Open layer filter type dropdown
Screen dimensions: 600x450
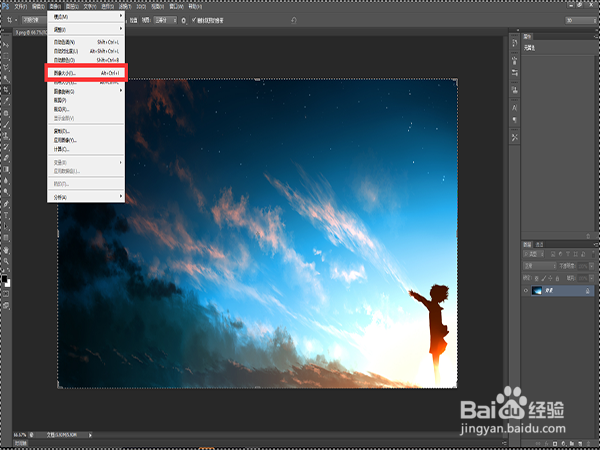(534, 254)
